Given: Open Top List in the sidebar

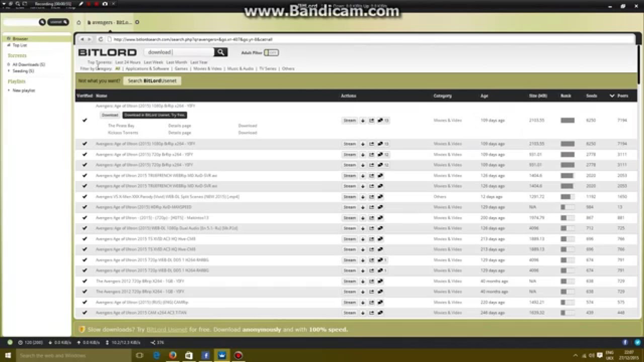Looking at the screenshot, I should click(x=20, y=45).
